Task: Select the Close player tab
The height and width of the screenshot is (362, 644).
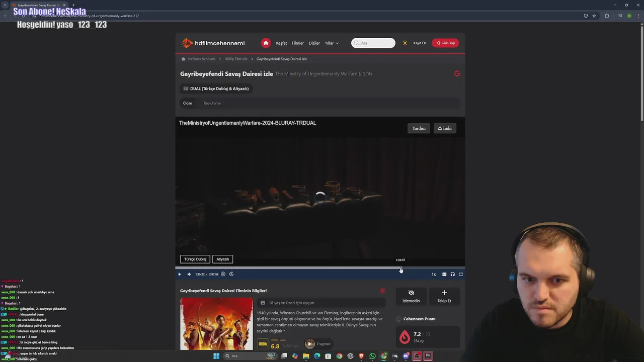Action: 188,103
